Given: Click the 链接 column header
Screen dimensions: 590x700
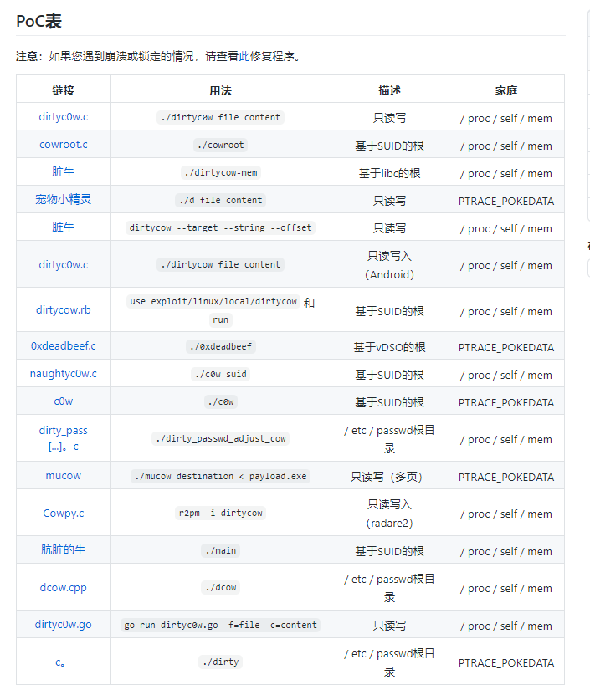Looking at the screenshot, I should pos(64,90).
